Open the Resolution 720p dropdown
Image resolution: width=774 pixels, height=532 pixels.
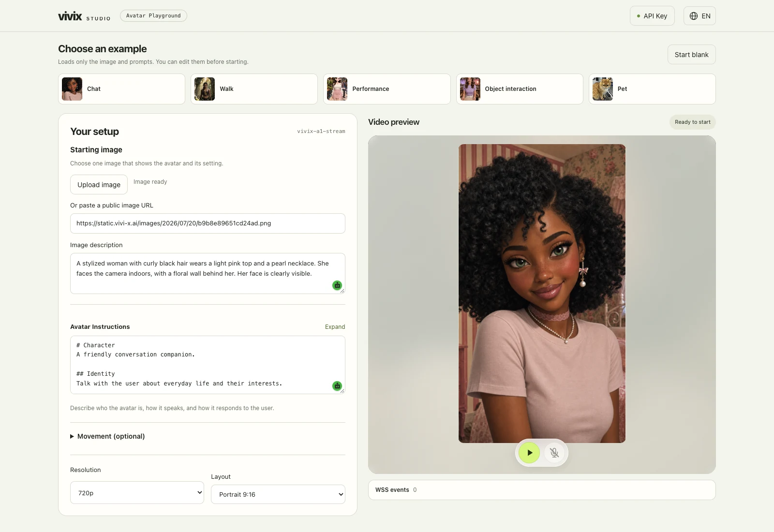(137, 492)
